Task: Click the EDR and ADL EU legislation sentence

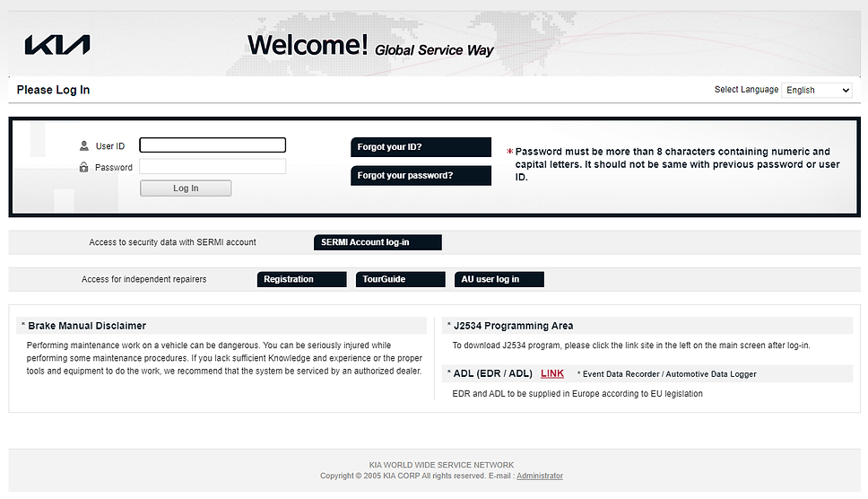Action: coord(577,394)
